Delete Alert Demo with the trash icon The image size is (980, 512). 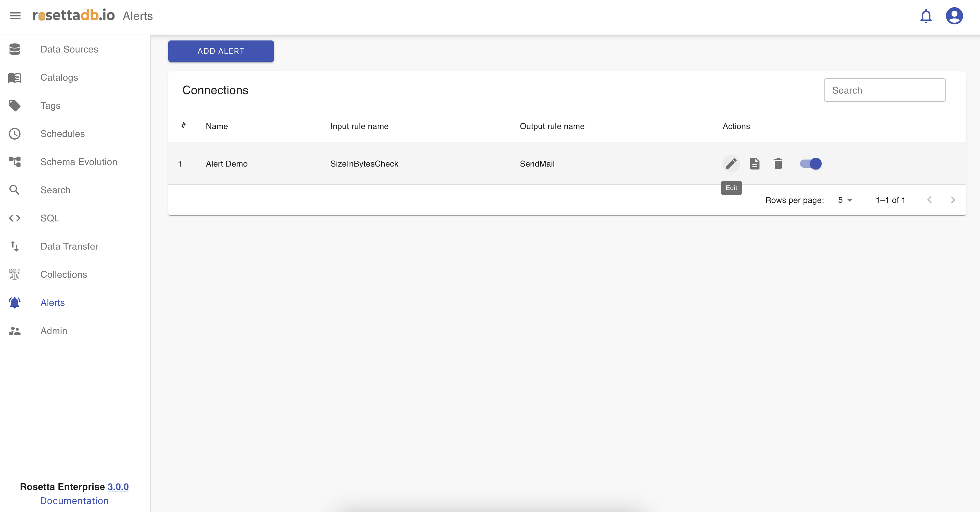(778, 164)
